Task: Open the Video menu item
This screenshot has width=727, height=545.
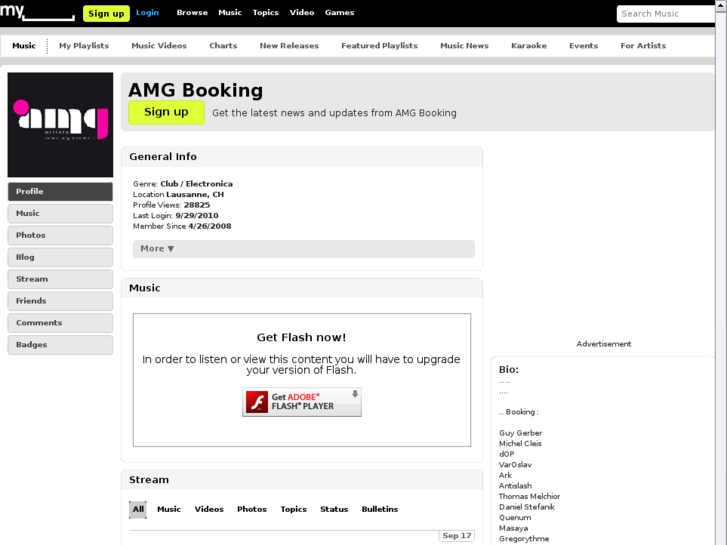Action: [302, 13]
